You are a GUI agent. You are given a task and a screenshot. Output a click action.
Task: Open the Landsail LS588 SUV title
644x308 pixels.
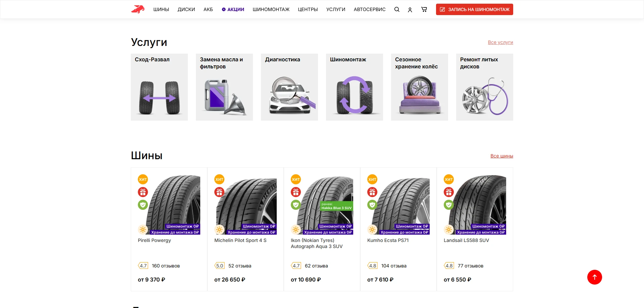(466, 240)
